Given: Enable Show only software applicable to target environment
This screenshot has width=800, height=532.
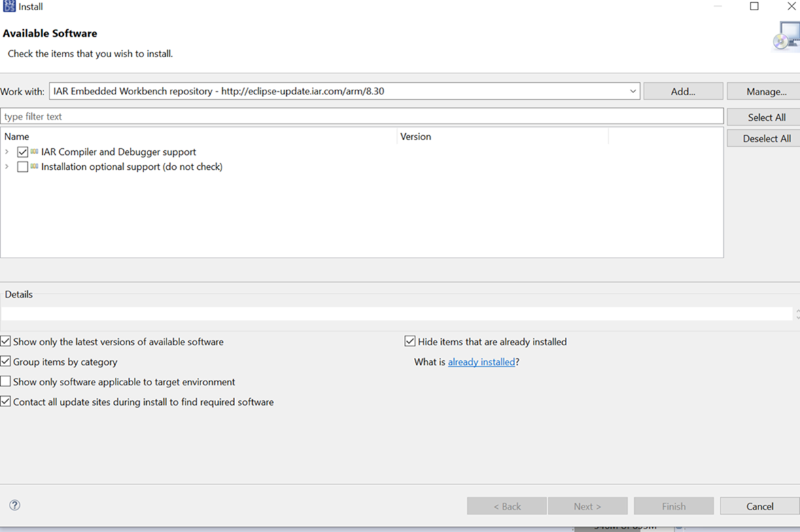Looking at the screenshot, I should click(x=5, y=381).
